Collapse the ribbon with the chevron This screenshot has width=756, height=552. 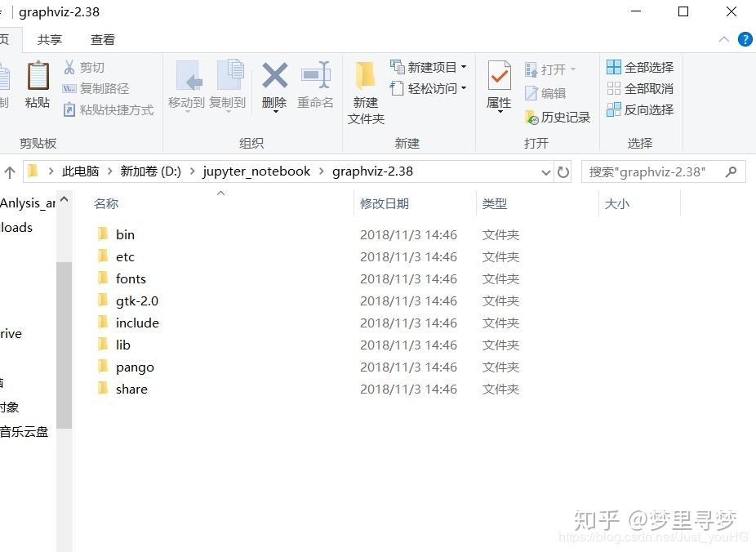723,38
